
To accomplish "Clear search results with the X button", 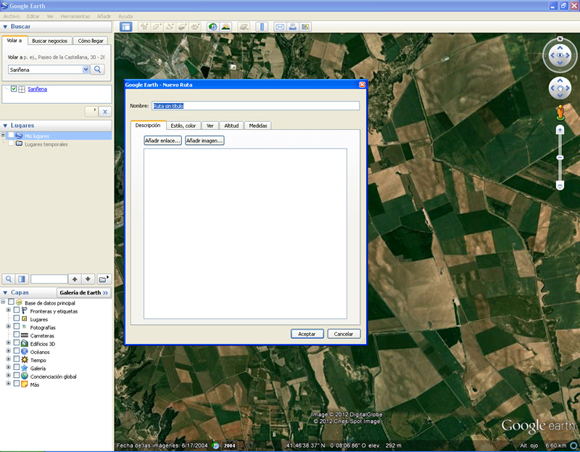I will [105, 112].
